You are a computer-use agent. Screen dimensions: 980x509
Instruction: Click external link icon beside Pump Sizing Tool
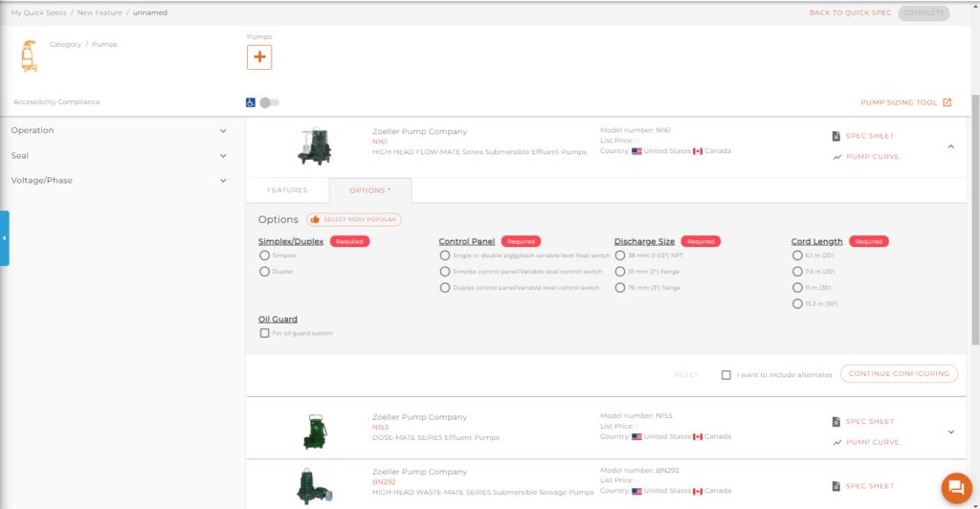click(947, 102)
